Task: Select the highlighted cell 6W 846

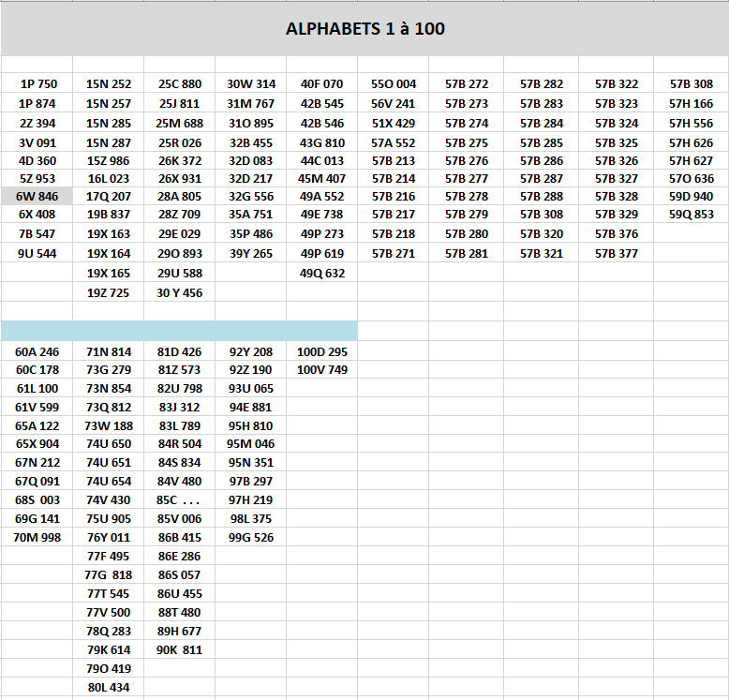Action: pos(37,197)
